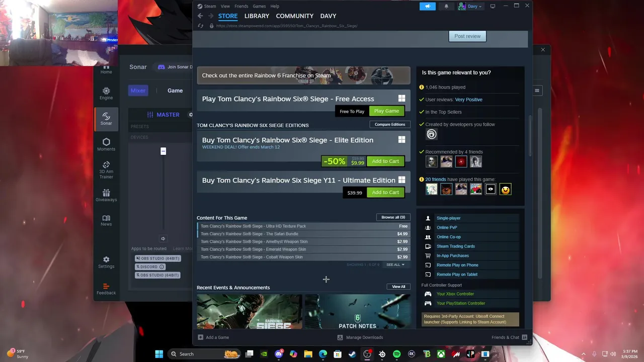Open the Games menu
The image size is (644, 362).
(x=259, y=6)
